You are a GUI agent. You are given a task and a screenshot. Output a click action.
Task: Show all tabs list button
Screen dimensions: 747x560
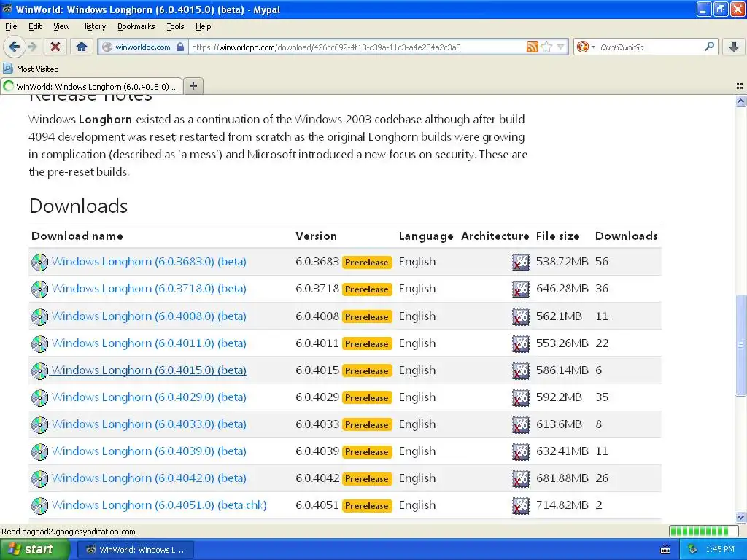[740, 86]
